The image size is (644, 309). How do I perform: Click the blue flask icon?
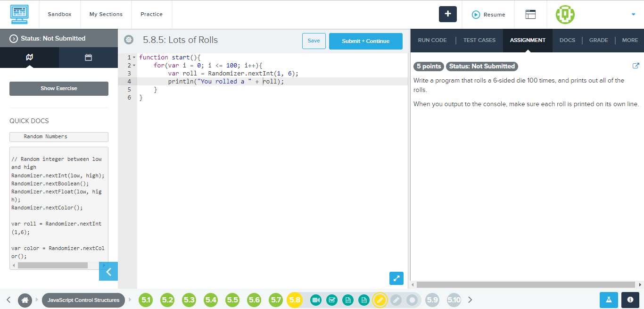pos(609,300)
